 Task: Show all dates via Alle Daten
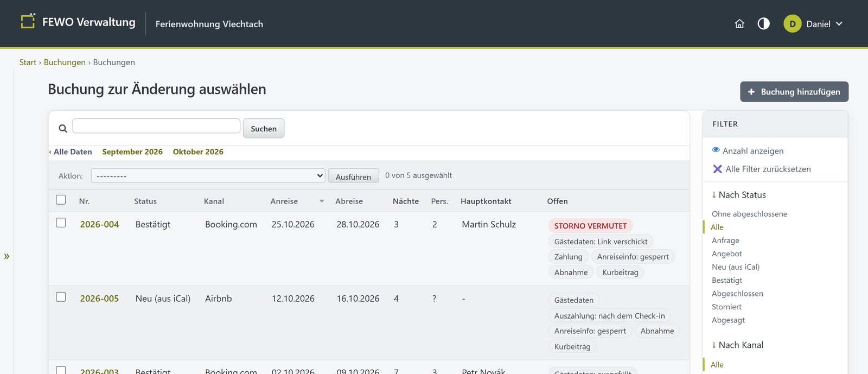pos(71,152)
